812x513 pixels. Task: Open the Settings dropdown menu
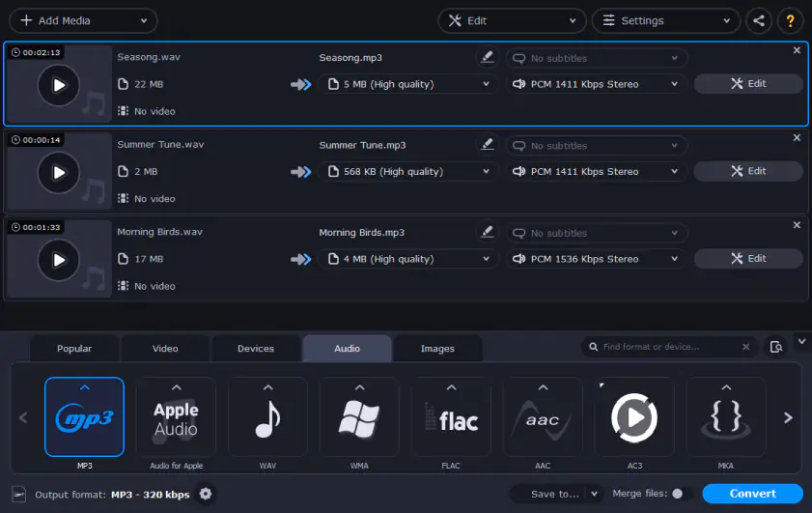[x=665, y=20]
